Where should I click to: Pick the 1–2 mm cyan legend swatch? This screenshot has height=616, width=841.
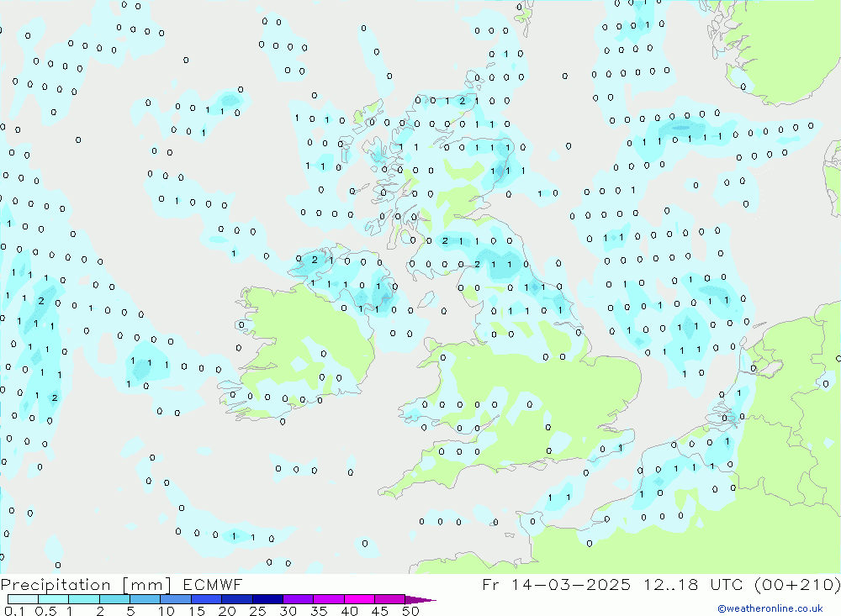84,599
